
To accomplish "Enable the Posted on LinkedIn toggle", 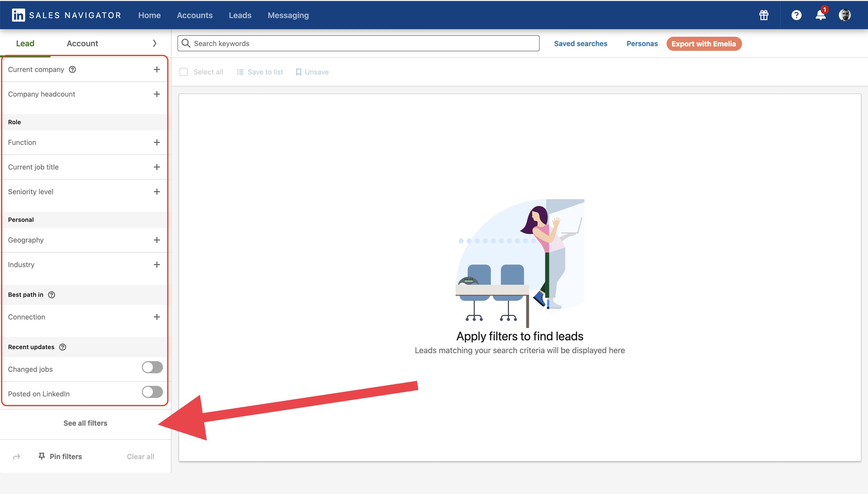I will click(152, 392).
